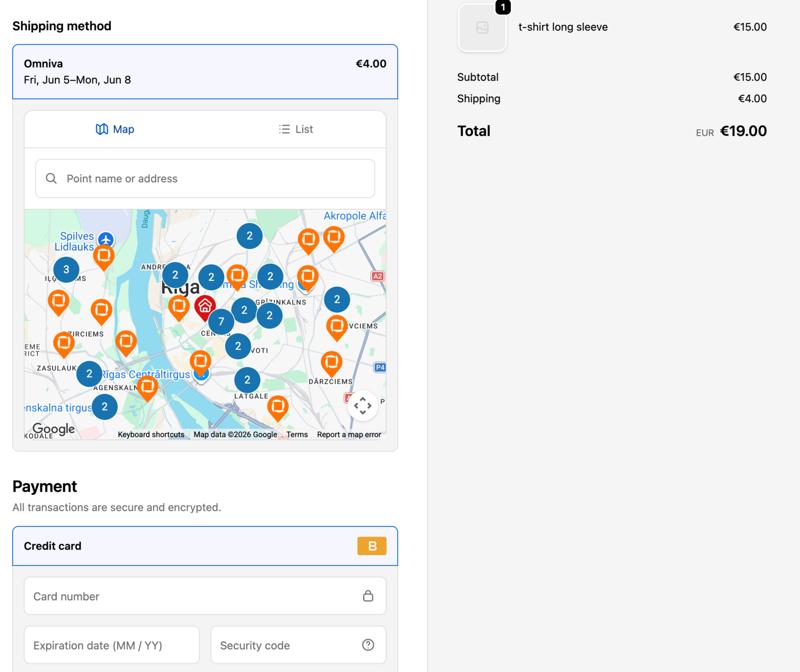Click the red home marker in central Riga
The image size is (800, 672).
coord(205,307)
